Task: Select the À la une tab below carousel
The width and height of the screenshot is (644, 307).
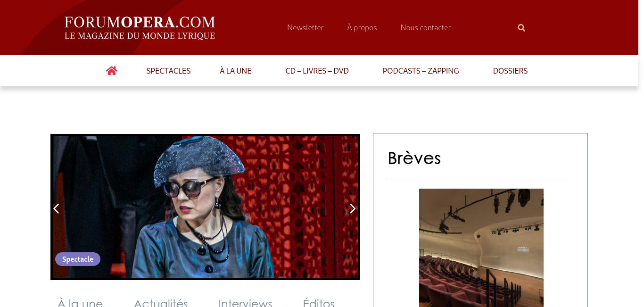Action: coord(80,302)
